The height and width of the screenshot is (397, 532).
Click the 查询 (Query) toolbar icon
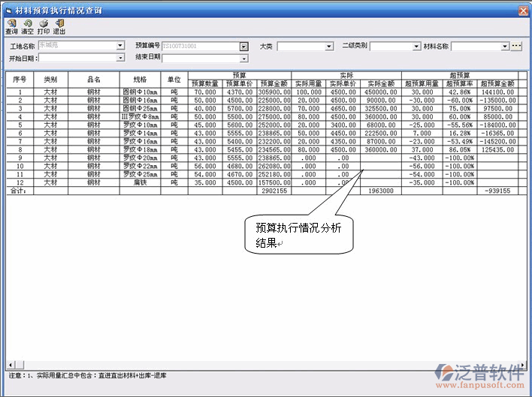pyautogui.click(x=11, y=26)
